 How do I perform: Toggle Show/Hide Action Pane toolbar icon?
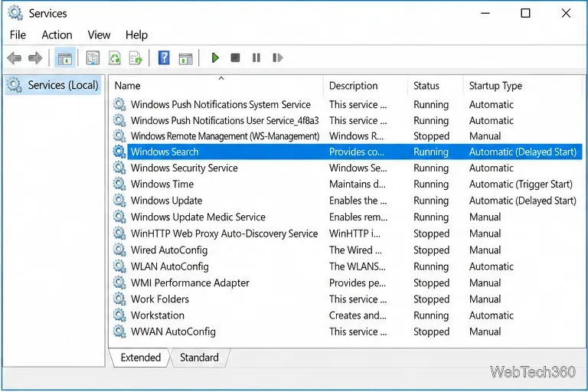pos(185,58)
